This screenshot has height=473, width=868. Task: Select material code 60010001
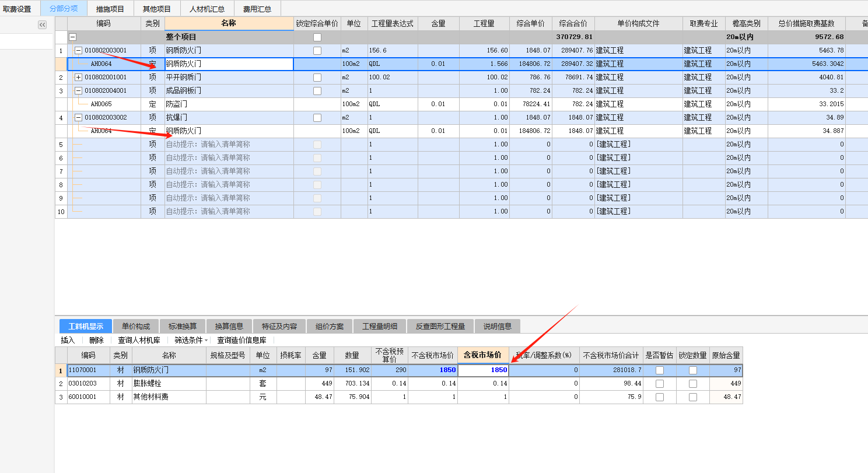[x=82, y=397]
